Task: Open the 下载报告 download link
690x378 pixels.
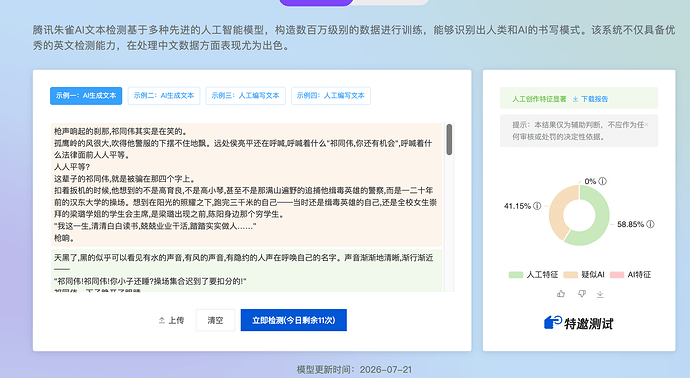Action: [x=590, y=99]
